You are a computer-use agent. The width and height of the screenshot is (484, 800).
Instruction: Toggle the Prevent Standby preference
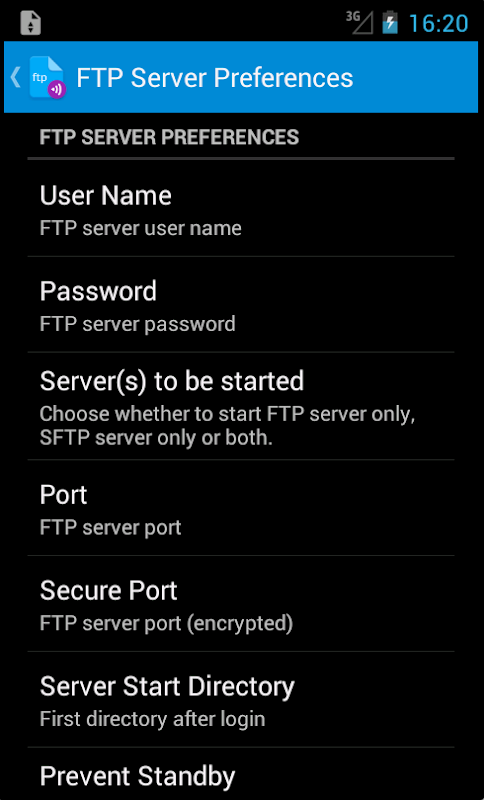(241, 774)
